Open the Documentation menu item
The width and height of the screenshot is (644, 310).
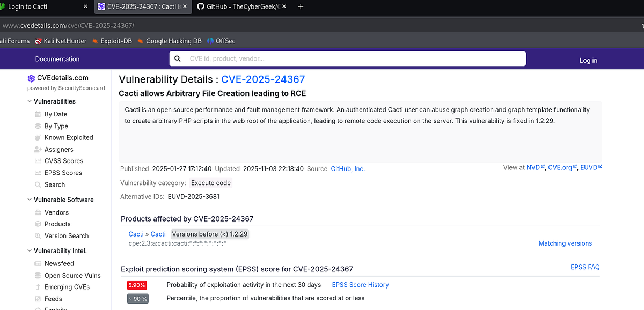point(57,59)
